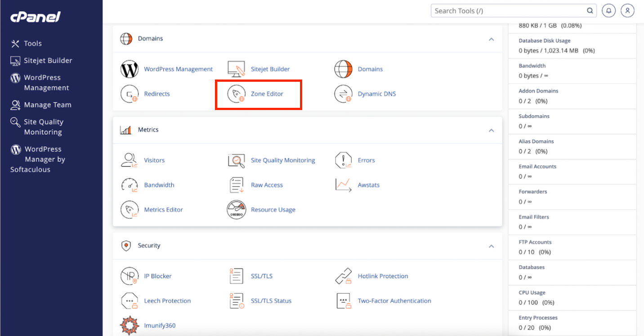Click the Hotlink Protection icon
This screenshot has width=644, height=336.
coord(343,276)
